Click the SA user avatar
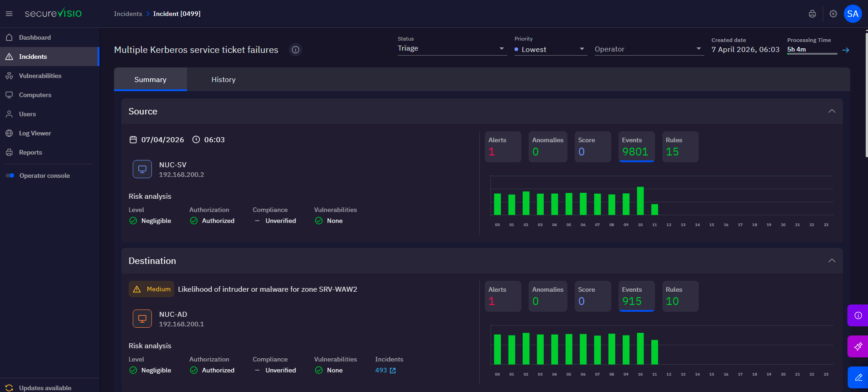868x392 pixels. coord(852,14)
